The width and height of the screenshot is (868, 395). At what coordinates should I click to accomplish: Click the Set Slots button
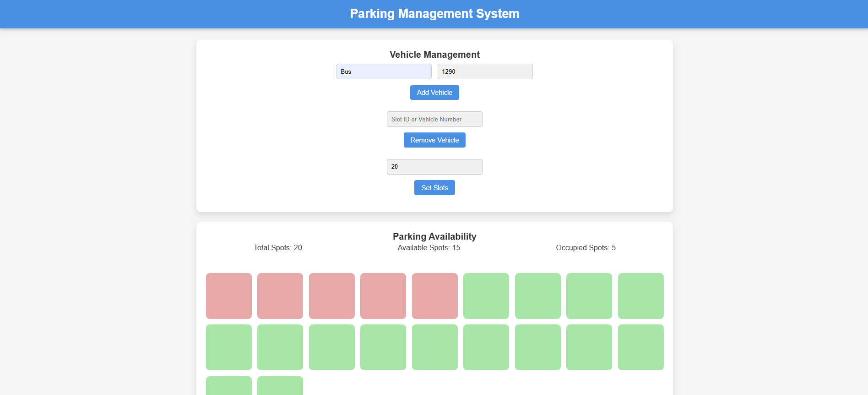point(434,188)
